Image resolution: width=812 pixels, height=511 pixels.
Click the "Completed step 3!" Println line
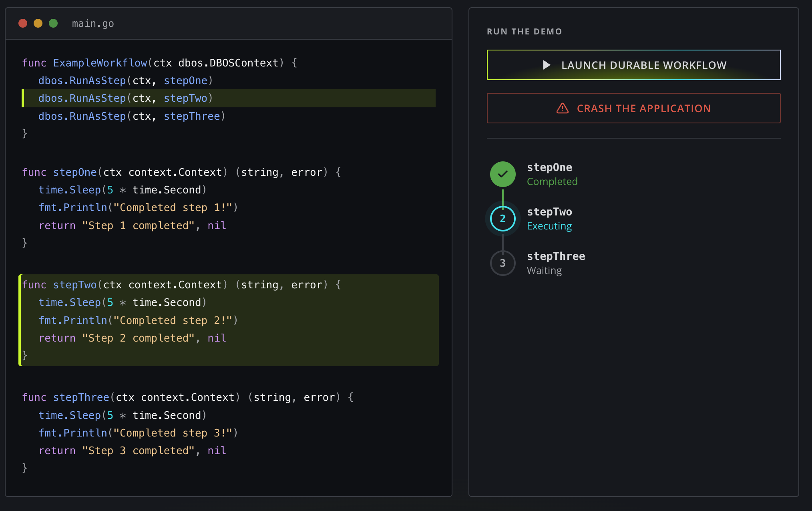(138, 433)
